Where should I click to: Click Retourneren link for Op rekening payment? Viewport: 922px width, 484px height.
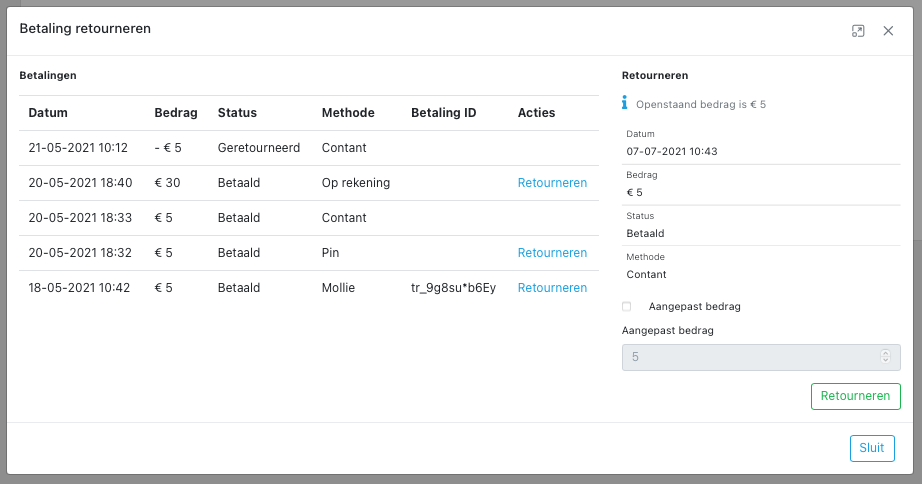552,183
